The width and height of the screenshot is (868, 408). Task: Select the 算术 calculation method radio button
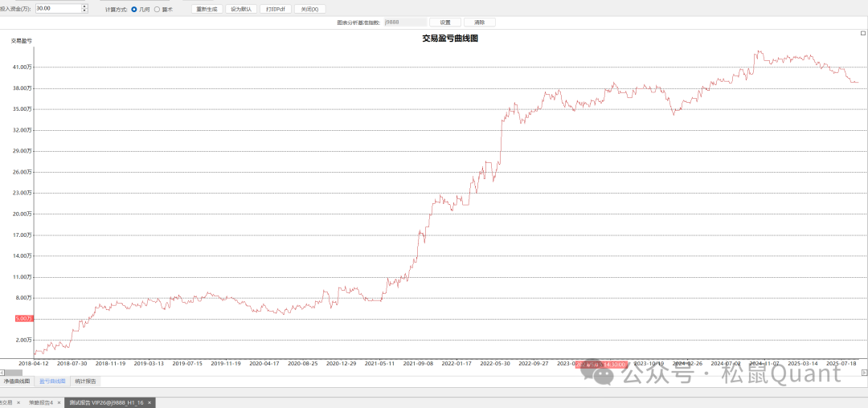pos(157,9)
